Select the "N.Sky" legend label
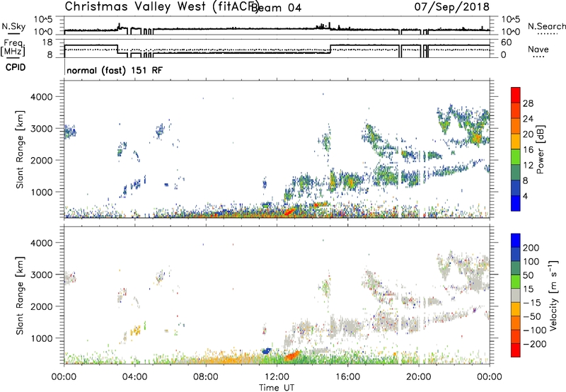Viewport: 566px width, 392px height. pyautogui.click(x=13, y=26)
